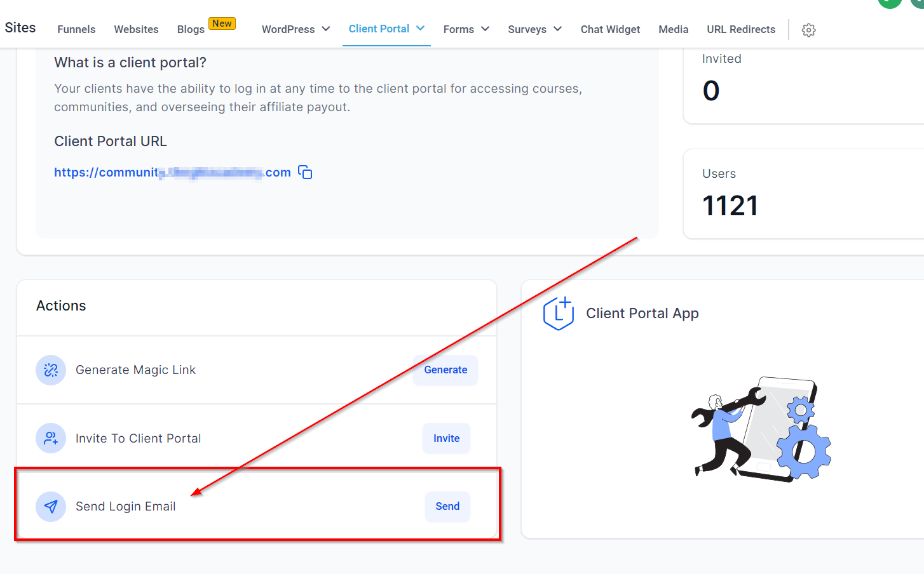The height and width of the screenshot is (574, 924).
Task: Copy the Client Portal URL icon
Action: (x=305, y=172)
